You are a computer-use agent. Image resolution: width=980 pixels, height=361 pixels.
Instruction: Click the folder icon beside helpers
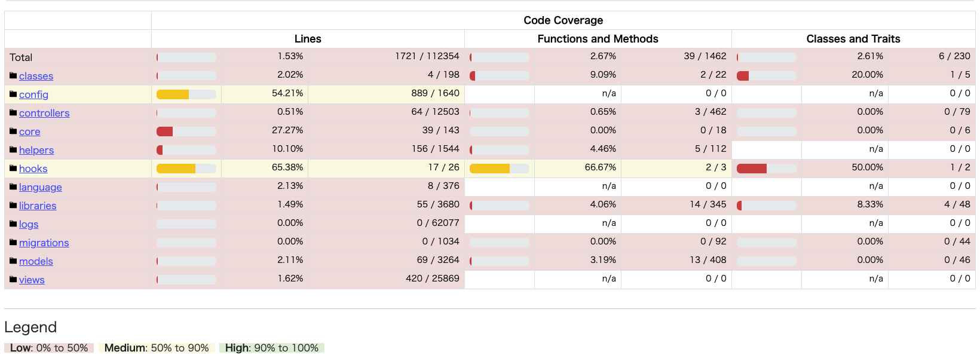point(13,150)
